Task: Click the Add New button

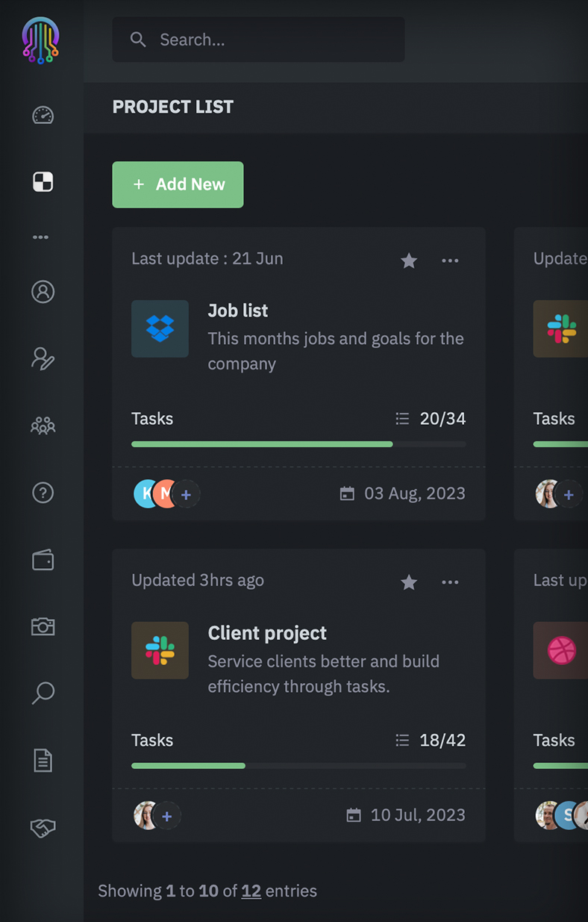Action: click(178, 184)
